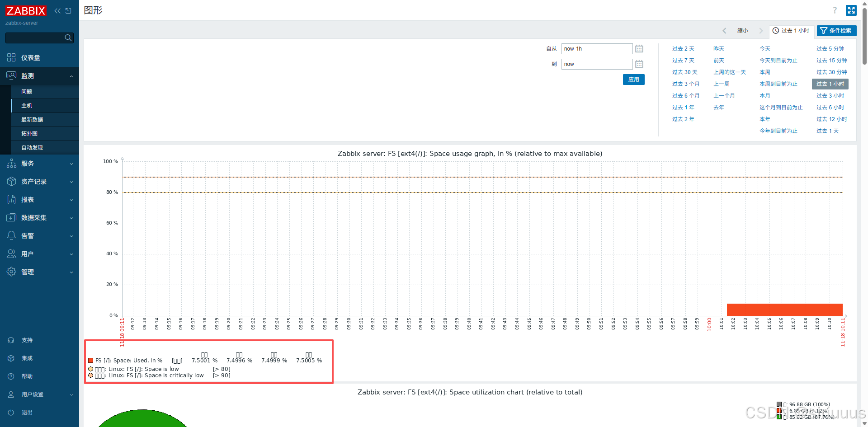This screenshot has width=868, height=427.
Task: Click the 应用 apply button
Action: 633,80
